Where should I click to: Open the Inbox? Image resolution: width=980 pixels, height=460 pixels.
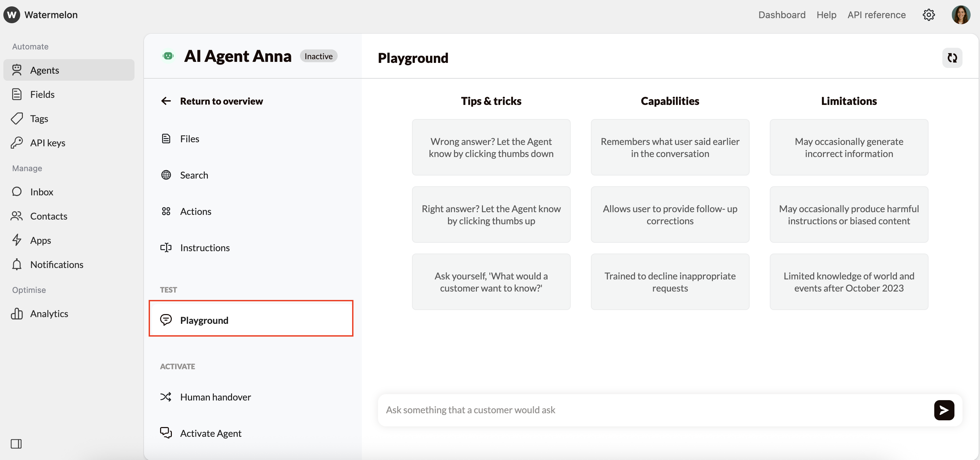[41, 192]
